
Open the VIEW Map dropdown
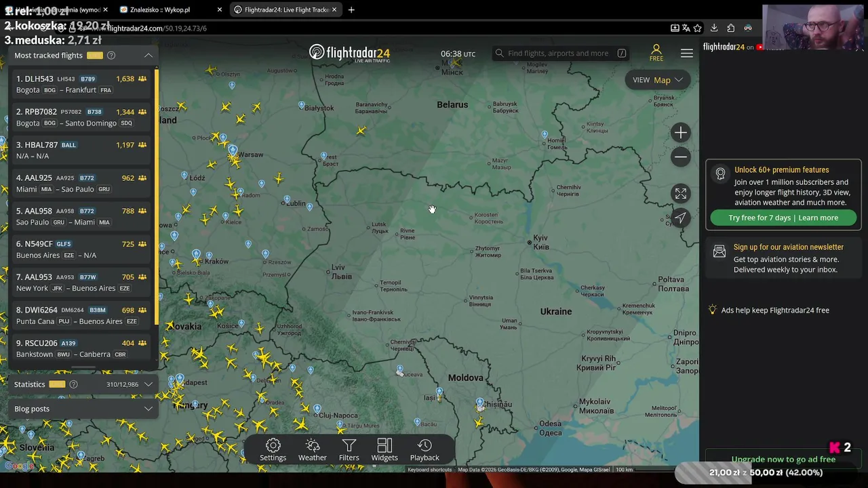657,80
